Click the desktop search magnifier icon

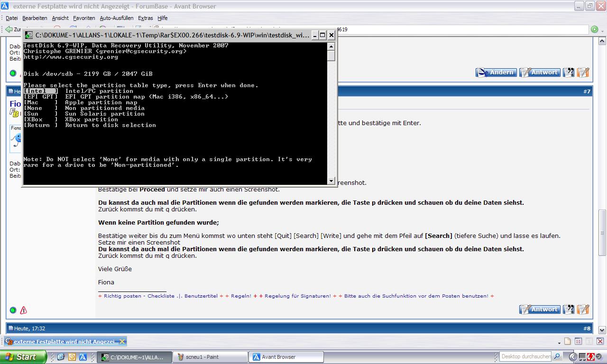click(x=558, y=356)
